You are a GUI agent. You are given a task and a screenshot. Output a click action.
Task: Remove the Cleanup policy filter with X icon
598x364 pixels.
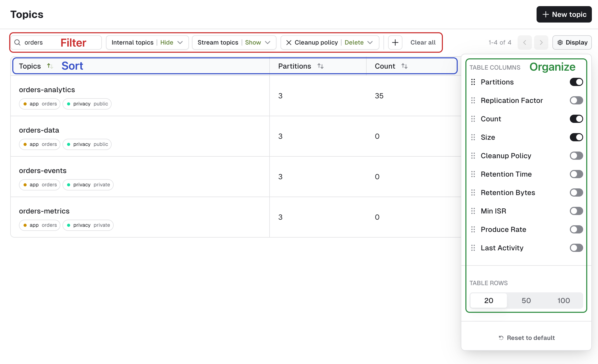(x=289, y=42)
